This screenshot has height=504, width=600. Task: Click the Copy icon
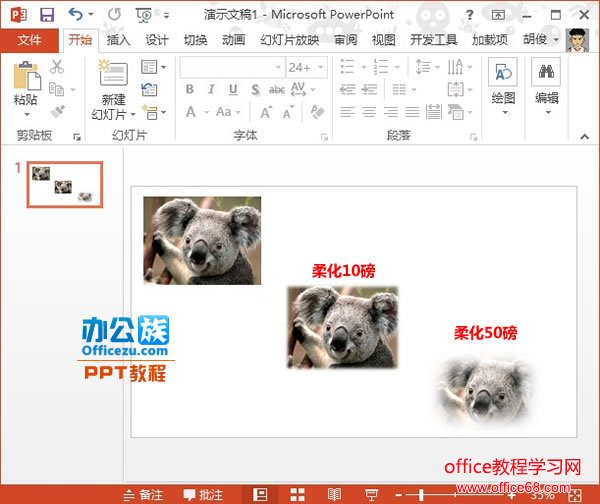point(57,89)
